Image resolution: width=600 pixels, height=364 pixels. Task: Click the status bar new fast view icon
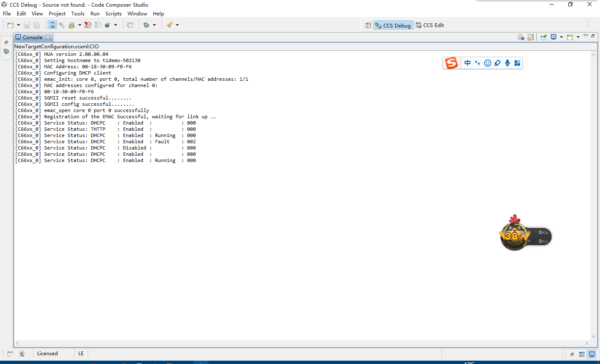click(x=10, y=354)
